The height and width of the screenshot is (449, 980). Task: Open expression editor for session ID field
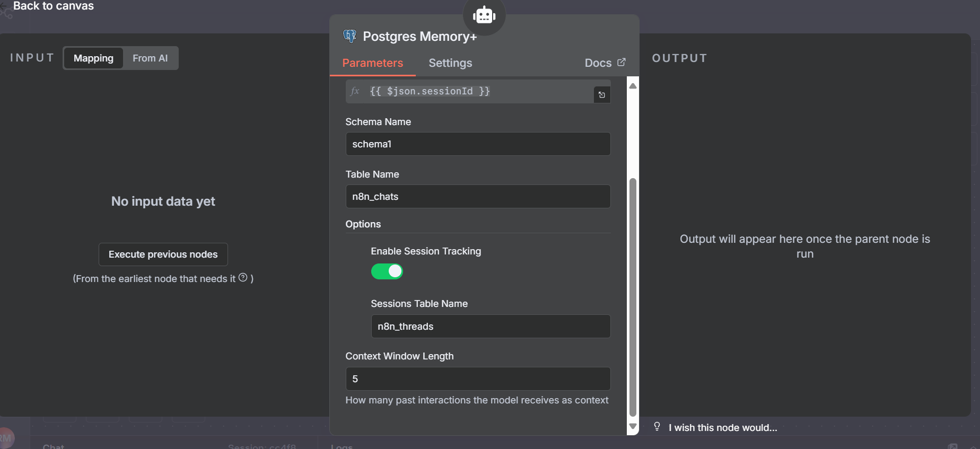click(x=602, y=95)
